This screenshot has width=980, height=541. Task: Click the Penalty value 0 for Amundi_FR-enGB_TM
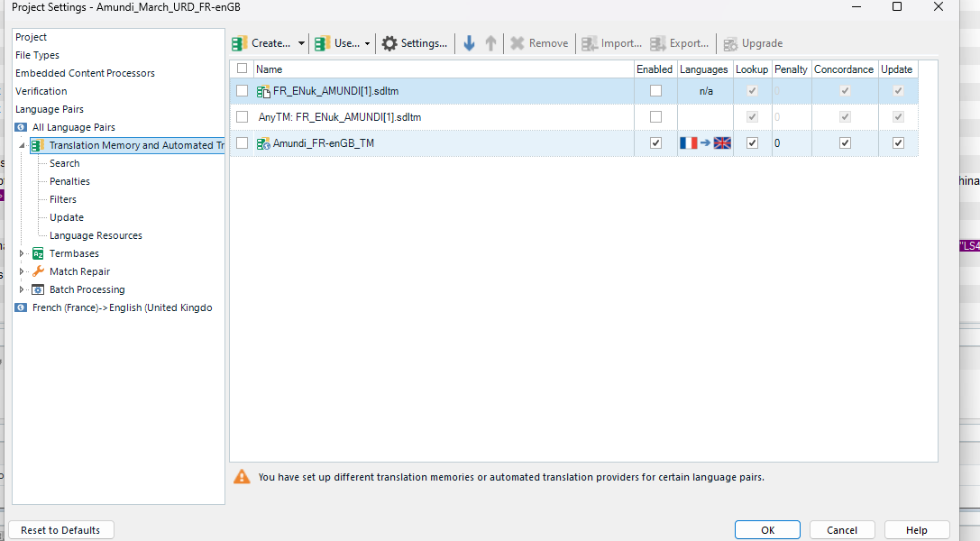tap(777, 143)
